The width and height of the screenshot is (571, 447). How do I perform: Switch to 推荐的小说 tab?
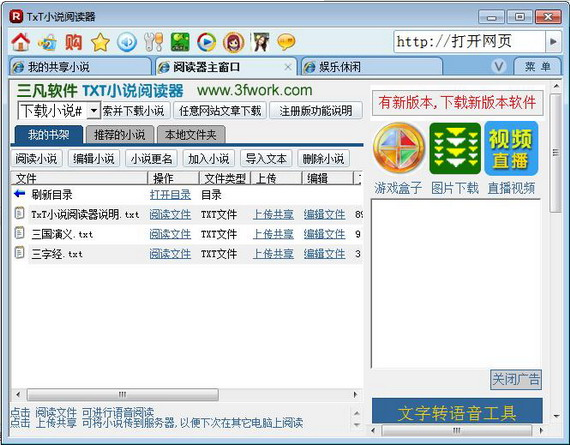(119, 135)
